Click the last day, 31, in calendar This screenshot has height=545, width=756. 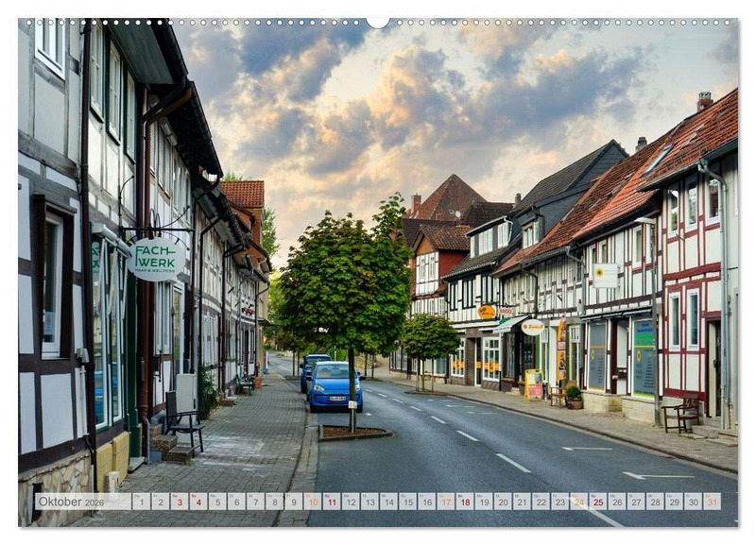click(712, 502)
